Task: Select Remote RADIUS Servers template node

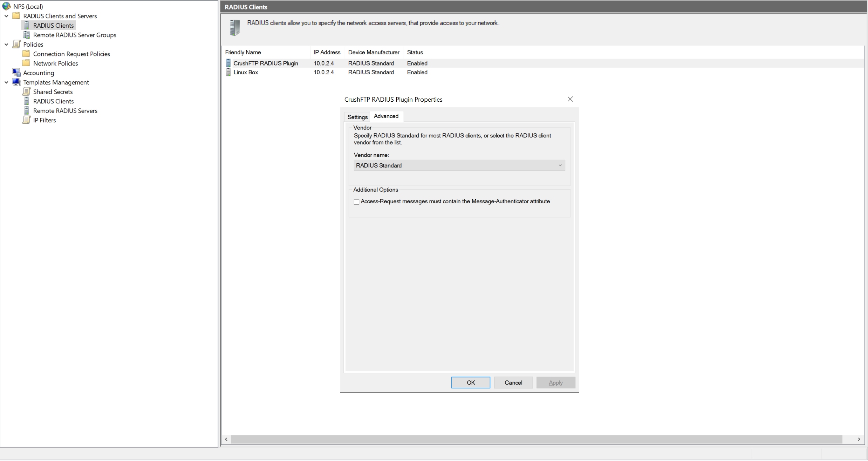Action: point(65,110)
